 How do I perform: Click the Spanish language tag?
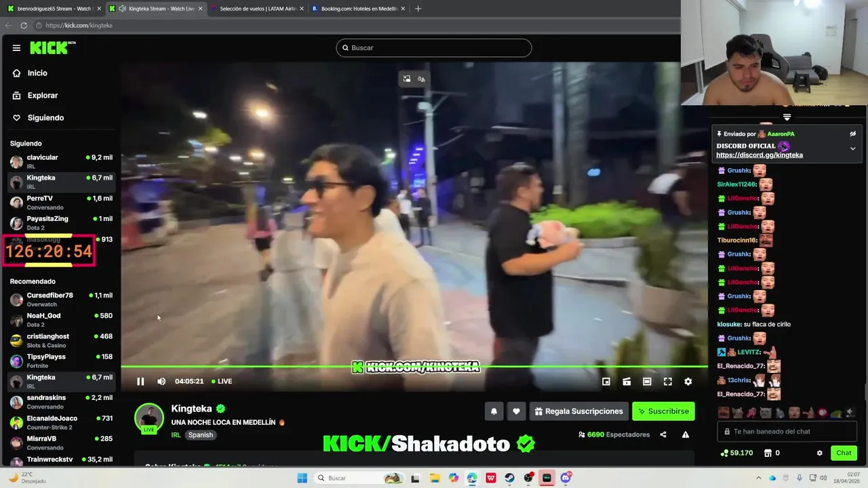(200, 435)
